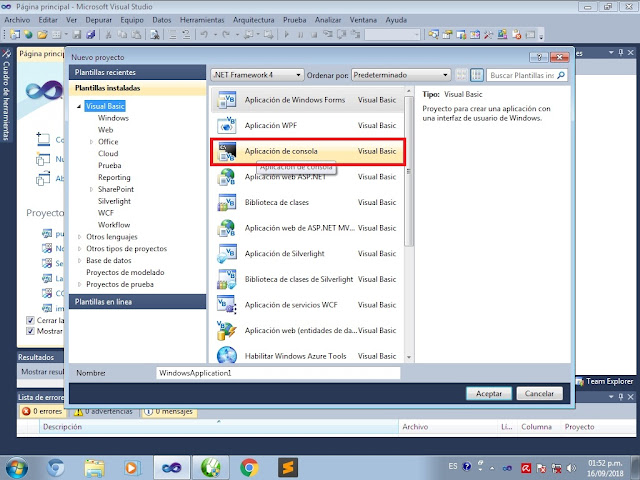
Task: Open the Arquitectura menu
Action: [x=253, y=20]
